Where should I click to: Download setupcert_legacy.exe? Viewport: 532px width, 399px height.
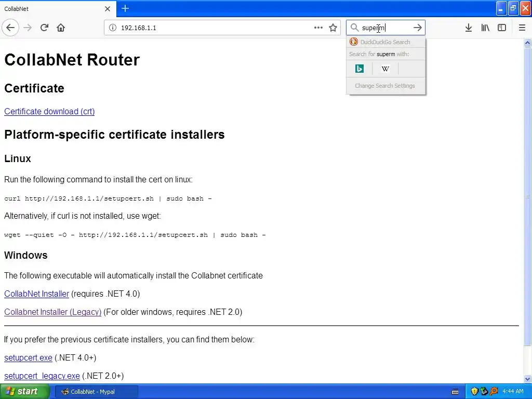pyautogui.click(x=42, y=376)
